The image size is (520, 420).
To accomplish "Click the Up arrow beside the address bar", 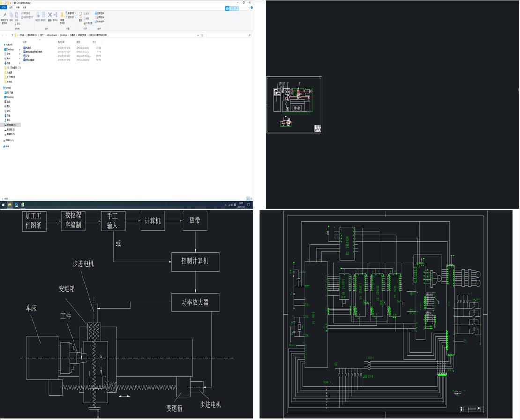I will point(12,35).
